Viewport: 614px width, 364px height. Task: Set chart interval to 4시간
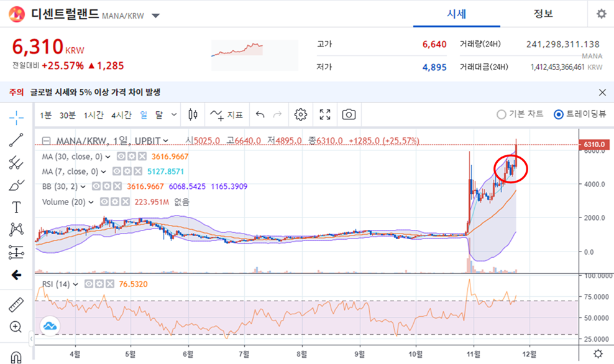(121, 115)
